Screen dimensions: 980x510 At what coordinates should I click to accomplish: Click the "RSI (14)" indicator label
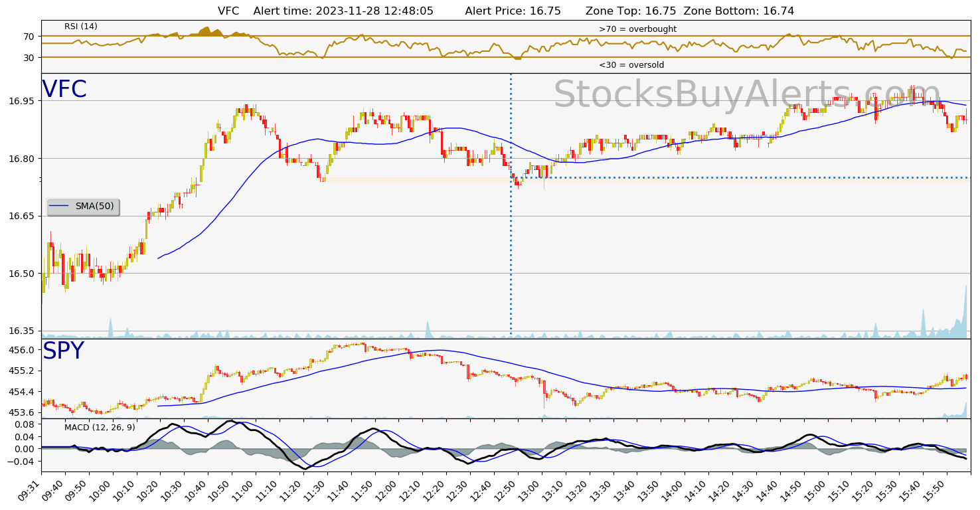81,27
